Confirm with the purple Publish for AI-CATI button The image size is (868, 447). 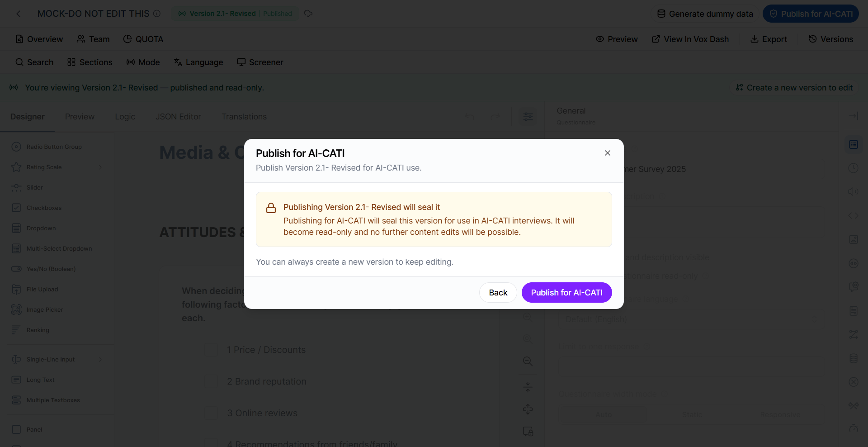(566, 293)
